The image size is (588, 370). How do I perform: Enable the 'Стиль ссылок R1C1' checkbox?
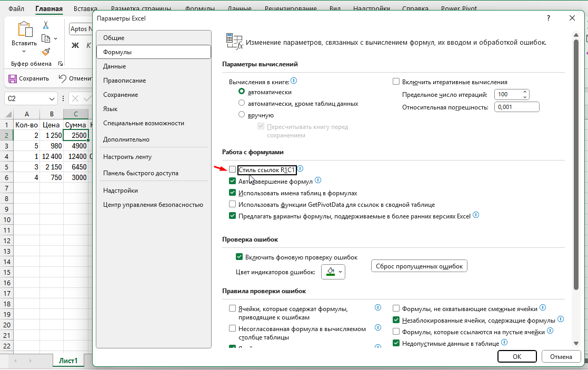232,169
